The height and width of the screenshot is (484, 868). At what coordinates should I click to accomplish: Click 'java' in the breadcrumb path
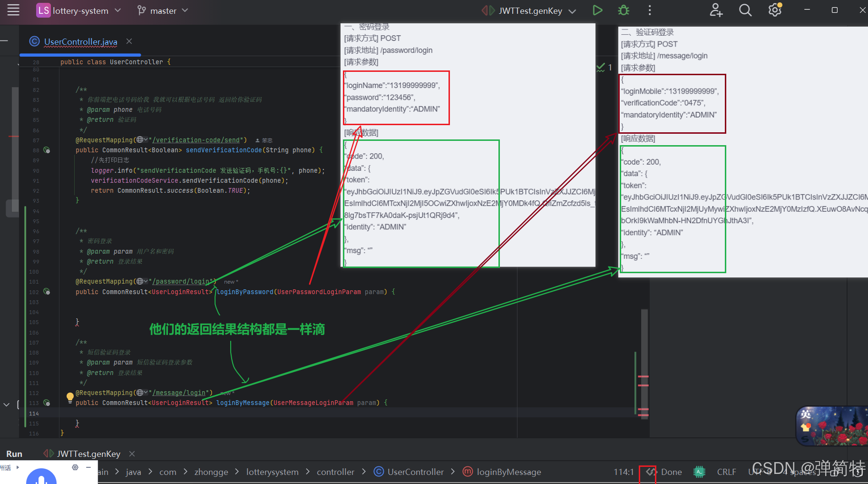pos(133,472)
